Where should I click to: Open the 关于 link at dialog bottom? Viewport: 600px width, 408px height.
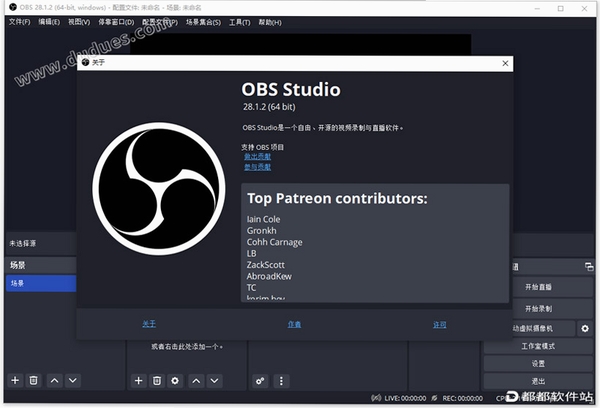pos(149,324)
